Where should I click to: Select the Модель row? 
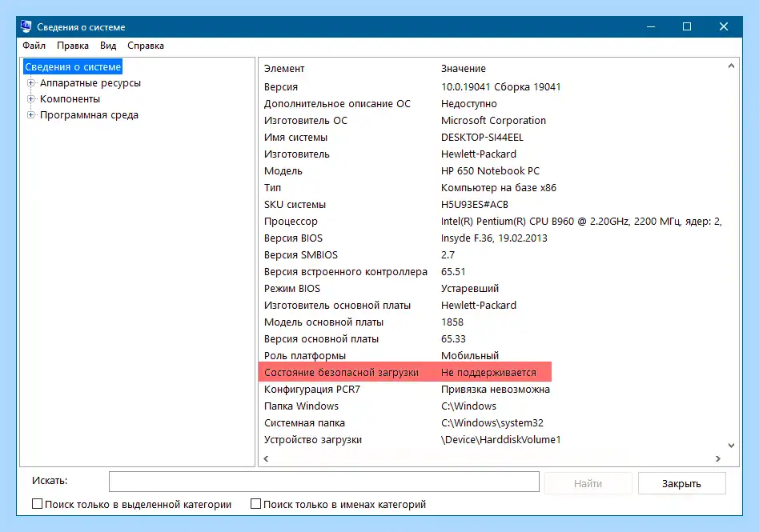coord(492,170)
